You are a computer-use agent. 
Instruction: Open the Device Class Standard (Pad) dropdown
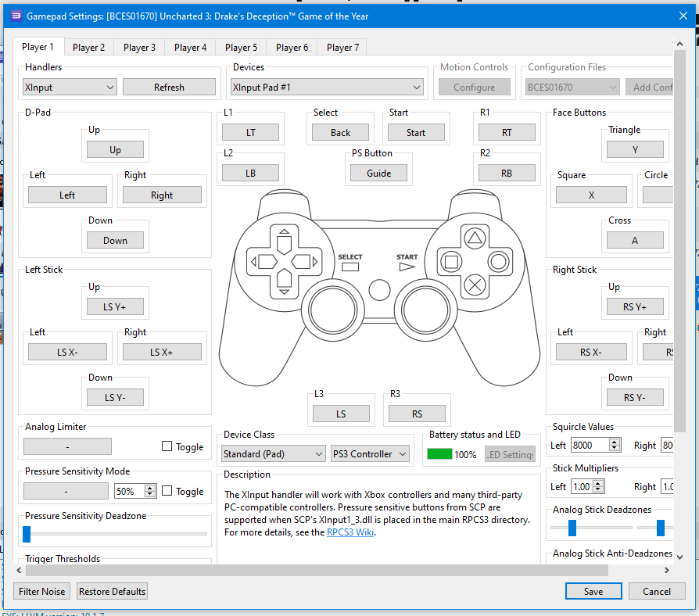tap(273, 454)
